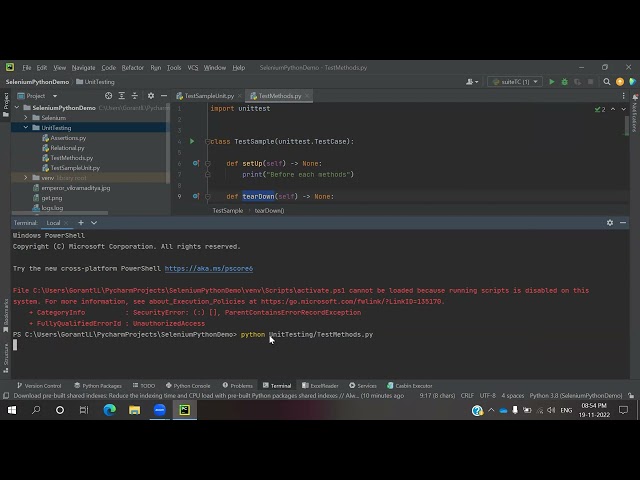Open File Explorer from taskbar

[x=134, y=410]
